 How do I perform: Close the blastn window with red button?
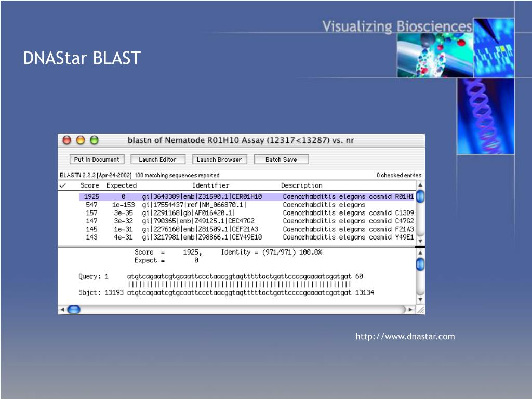pos(67,140)
